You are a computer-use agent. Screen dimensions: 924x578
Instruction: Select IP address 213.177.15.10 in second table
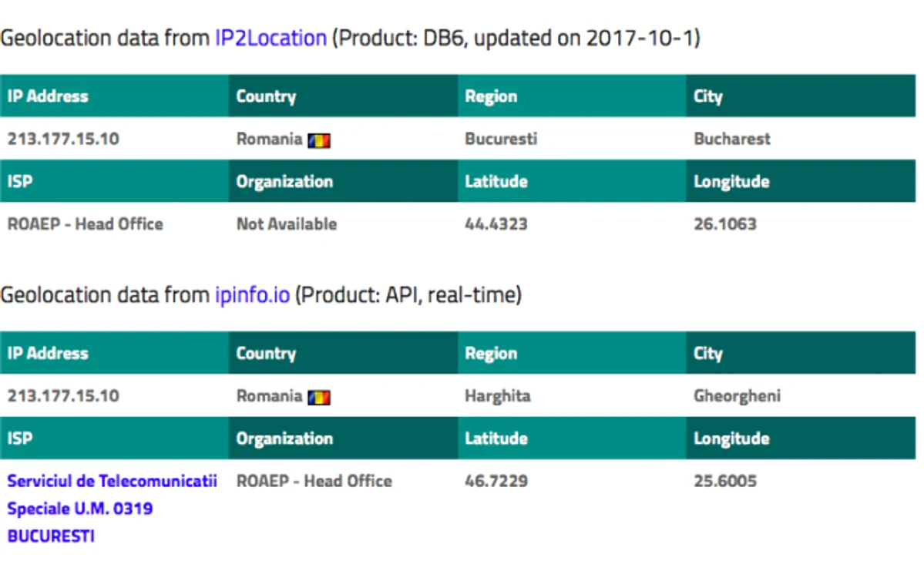[x=63, y=396]
